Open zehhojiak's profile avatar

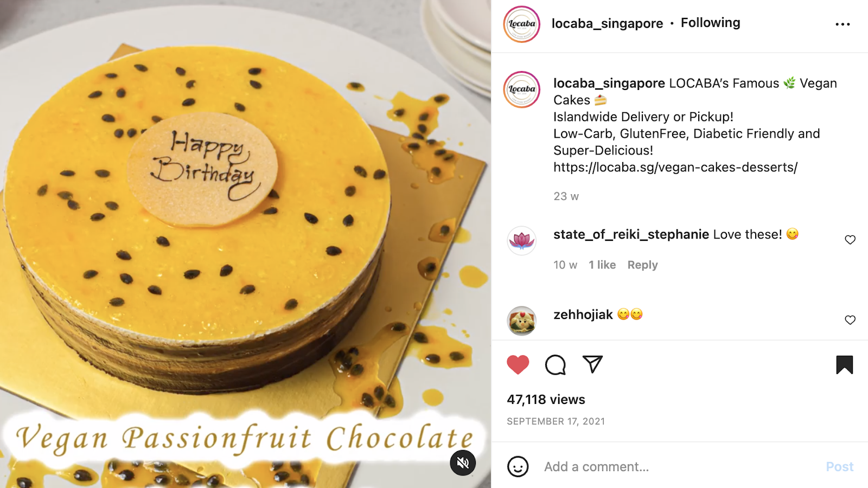(521, 320)
